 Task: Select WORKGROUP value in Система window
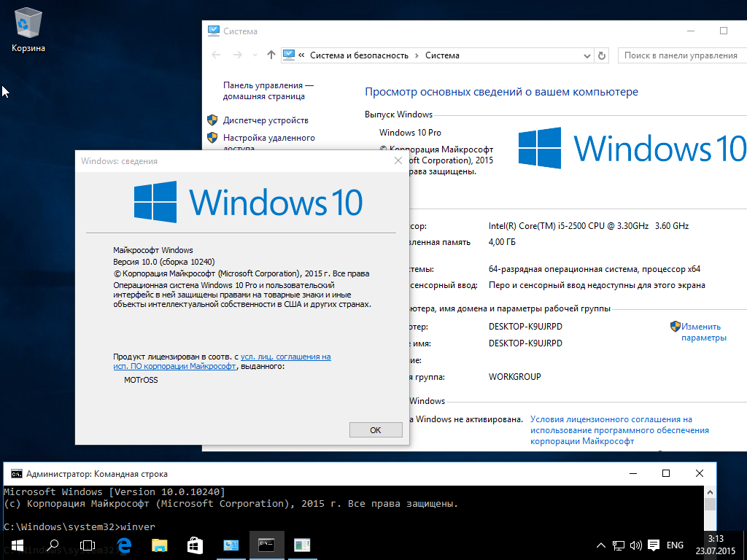[x=515, y=377]
